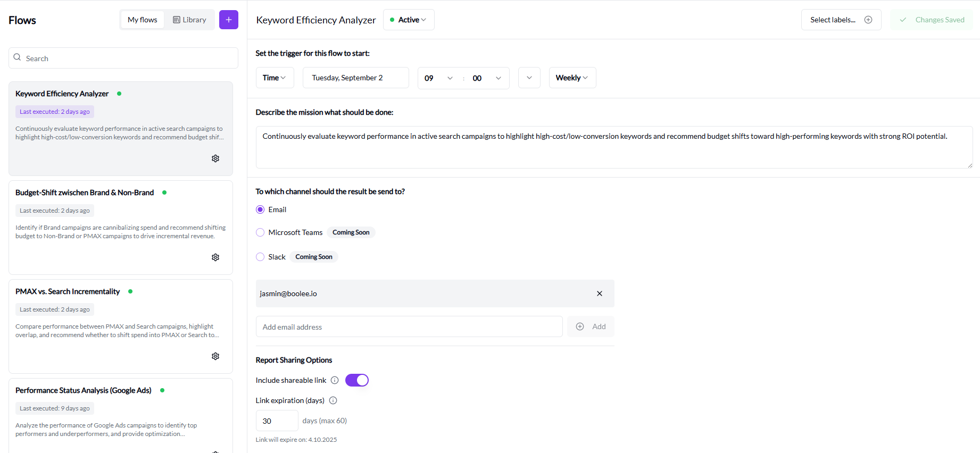The width and height of the screenshot is (980, 453).
Task: Select the Microsoft Teams radio option
Action: [x=260, y=232]
